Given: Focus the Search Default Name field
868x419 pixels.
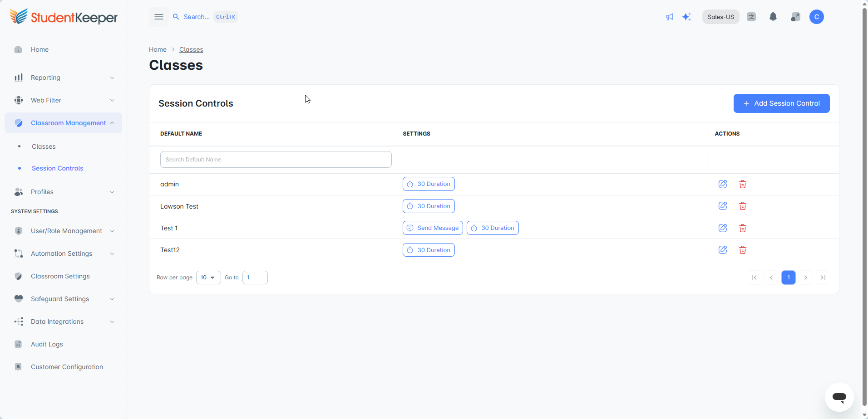Looking at the screenshot, I should (x=276, y=160).
